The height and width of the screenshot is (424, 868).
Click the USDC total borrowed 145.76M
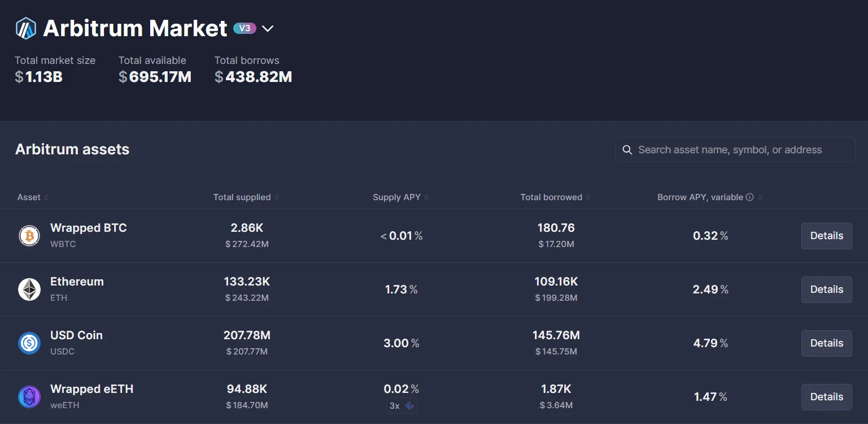556,335
